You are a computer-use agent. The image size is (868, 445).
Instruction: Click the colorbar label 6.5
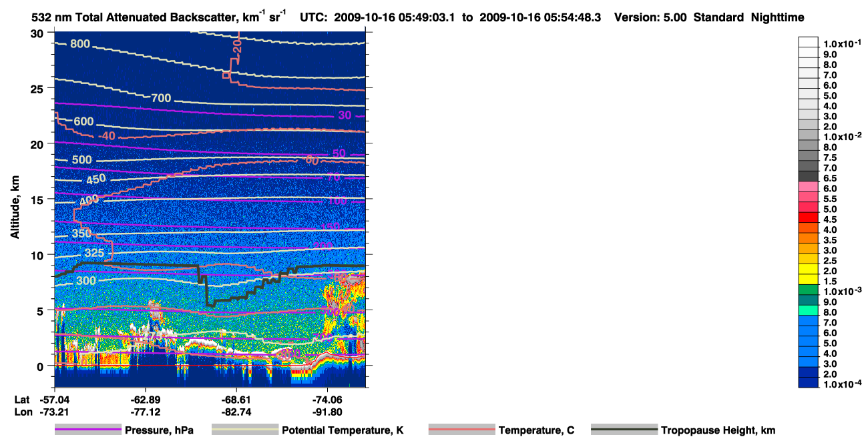pos(830,178)
